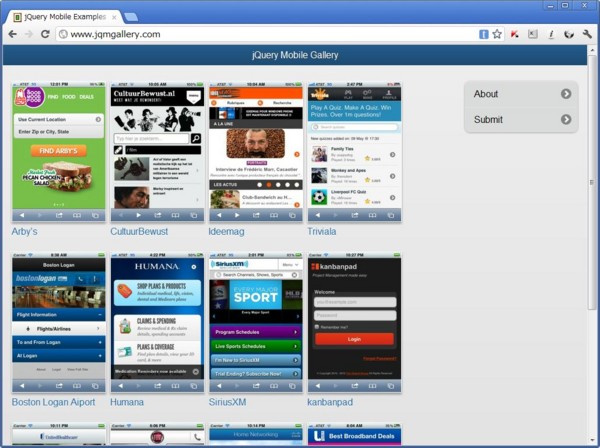Click the gray square extension icon beside red K

pos(533,34)
